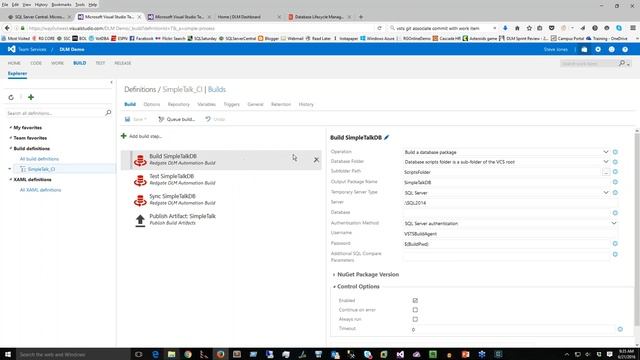Open the Triggers tab

[x=231, y=104]
